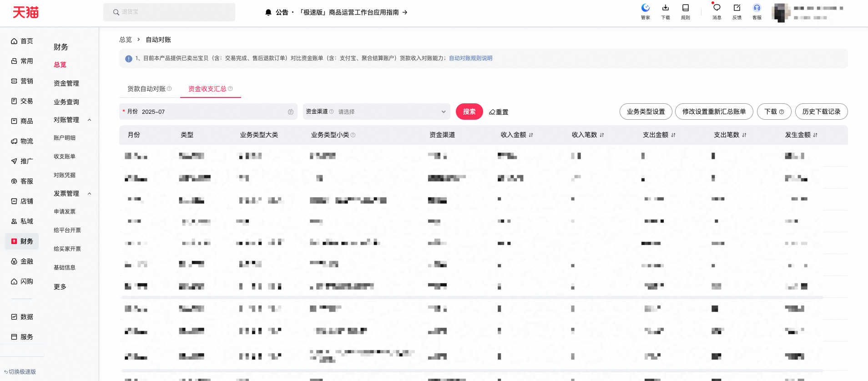Open the 消息 messages icon
868x381 pixels.
[x=717, y=12]
